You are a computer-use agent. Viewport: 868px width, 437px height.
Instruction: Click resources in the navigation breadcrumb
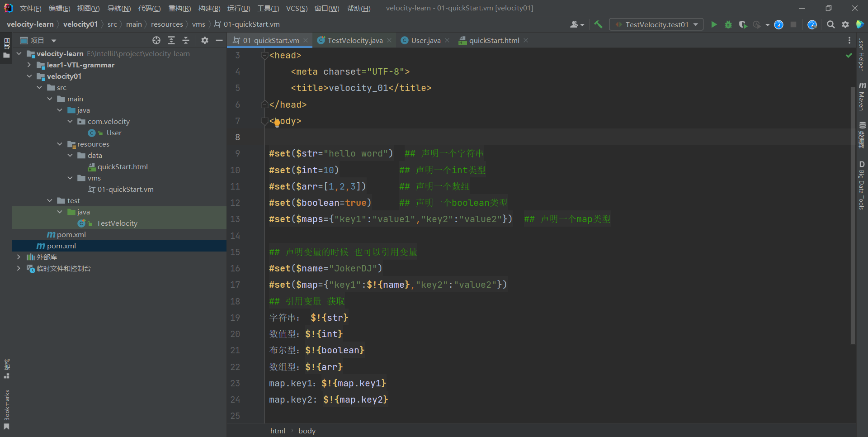tap(167, 24)
